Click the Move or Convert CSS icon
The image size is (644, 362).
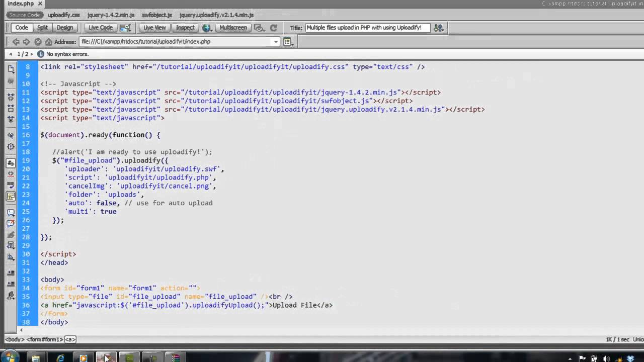(11, 257)
